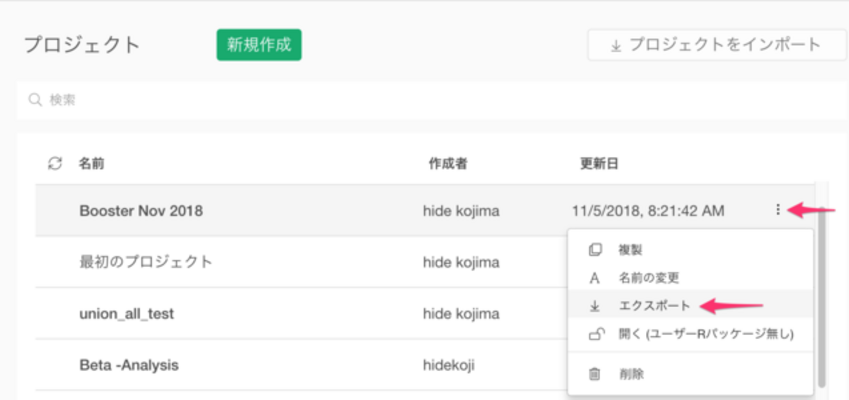The height and width of the screenshot is (400, 849).
Task: Sort by the 更新日 column header
Action: [599, 163]
